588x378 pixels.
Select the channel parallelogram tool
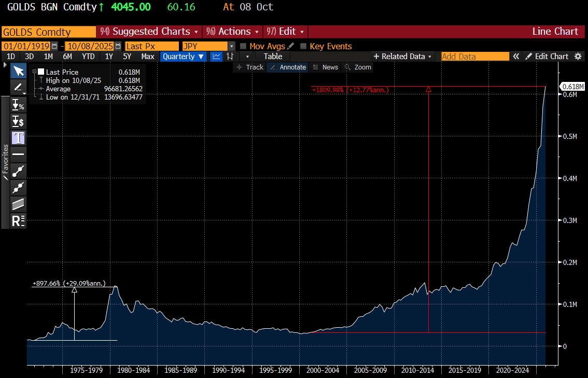pyautogui.click(x=18, y=204)
